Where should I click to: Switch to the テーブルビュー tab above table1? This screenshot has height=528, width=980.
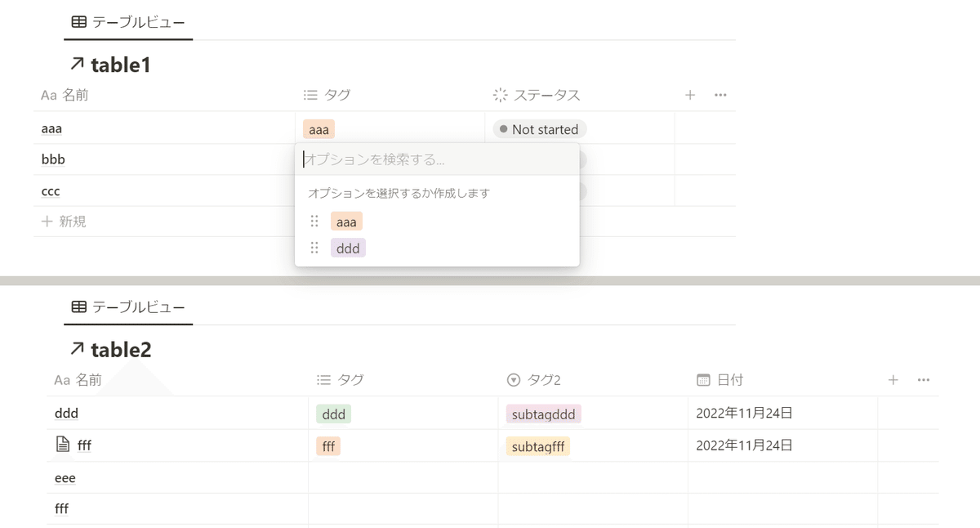(x=128, y=23)
